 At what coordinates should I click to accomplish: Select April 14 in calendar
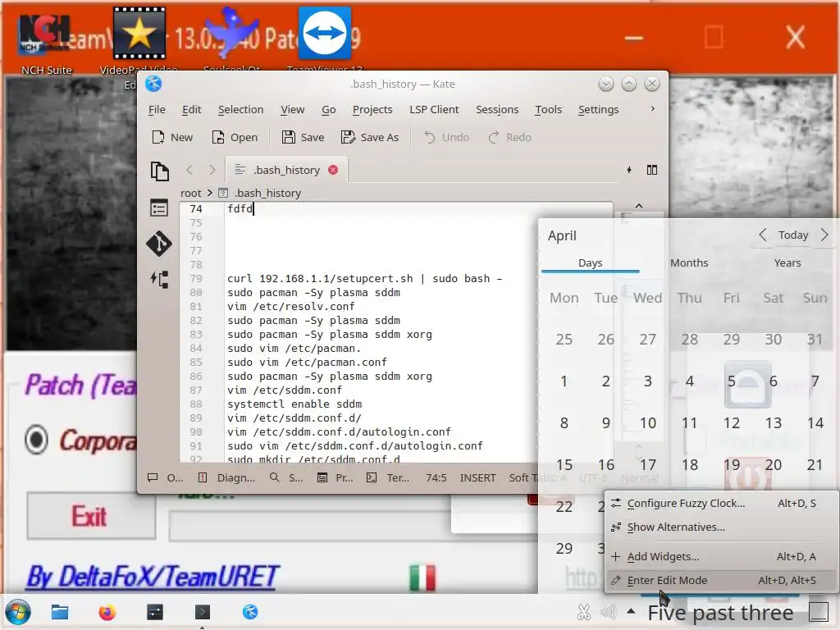[x=815, y=422]
